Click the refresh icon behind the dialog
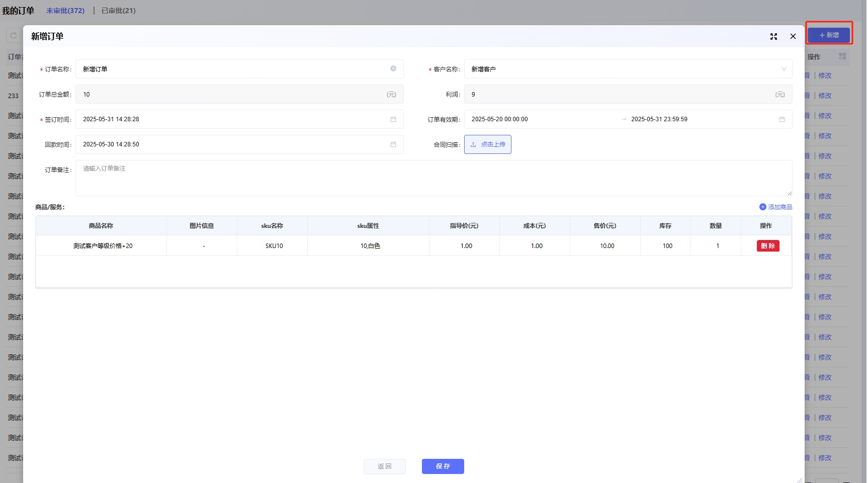The width and height of the screenshot is (868, 483). (14, 35)
